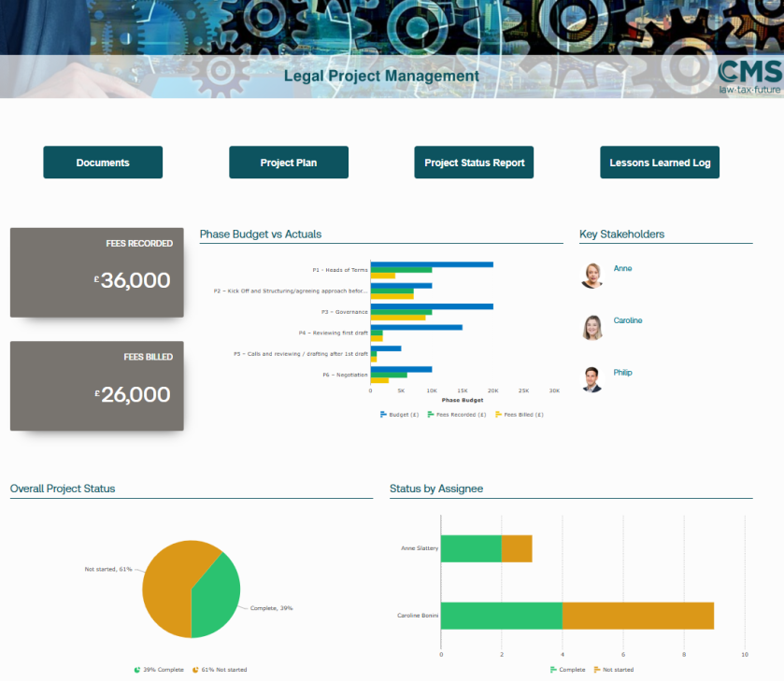784x681 pixels.
Task: Click Philip's profile photo
Action: click(x=592, y=379)
